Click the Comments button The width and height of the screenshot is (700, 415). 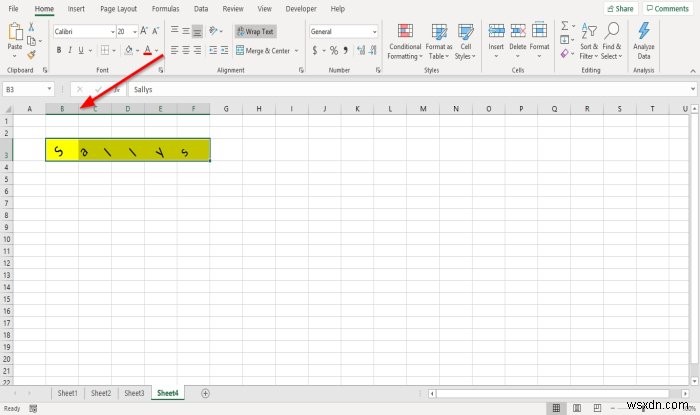(x=668, y=8)
